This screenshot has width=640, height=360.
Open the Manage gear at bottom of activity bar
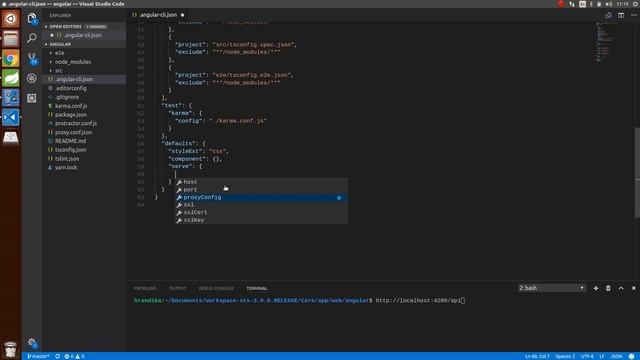32,343
